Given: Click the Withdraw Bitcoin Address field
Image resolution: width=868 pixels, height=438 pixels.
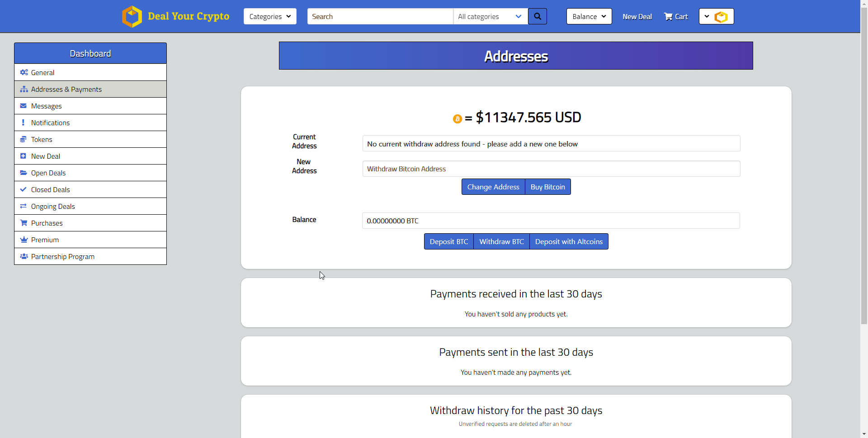Looking at the screenshot, I should tap(551, 169).
